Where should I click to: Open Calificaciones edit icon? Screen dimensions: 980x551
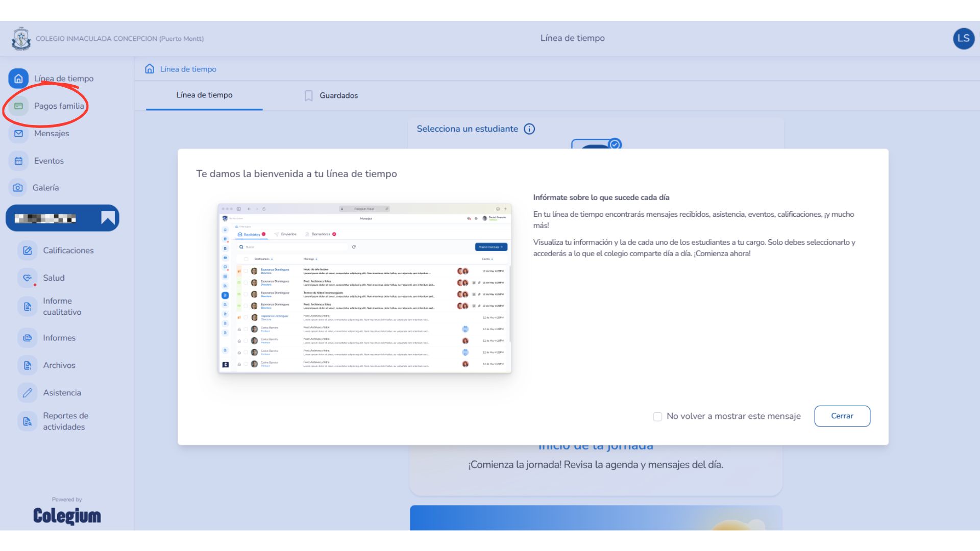point(28,251)
